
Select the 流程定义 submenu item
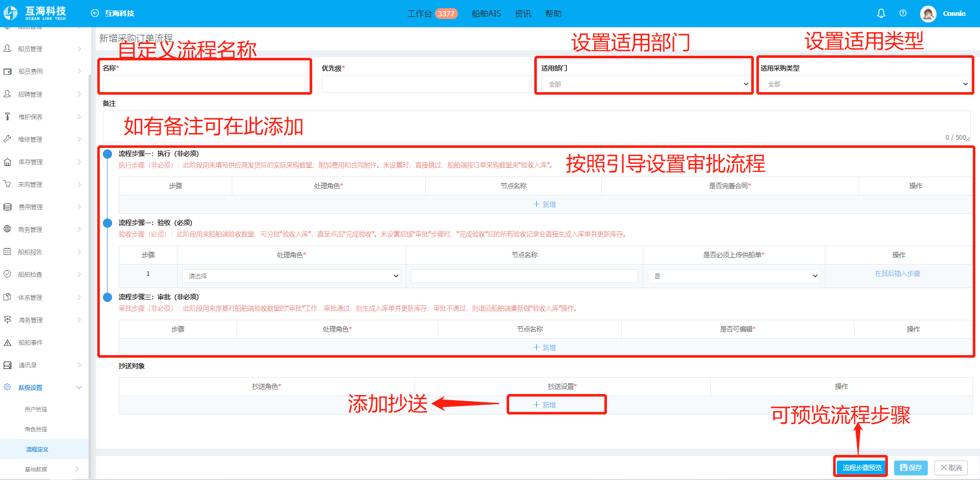point(37,449)
